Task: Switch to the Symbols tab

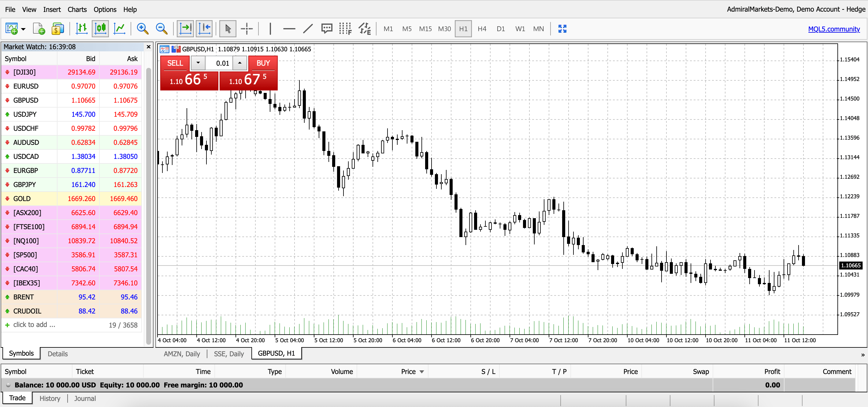Action: click(21, 354)
